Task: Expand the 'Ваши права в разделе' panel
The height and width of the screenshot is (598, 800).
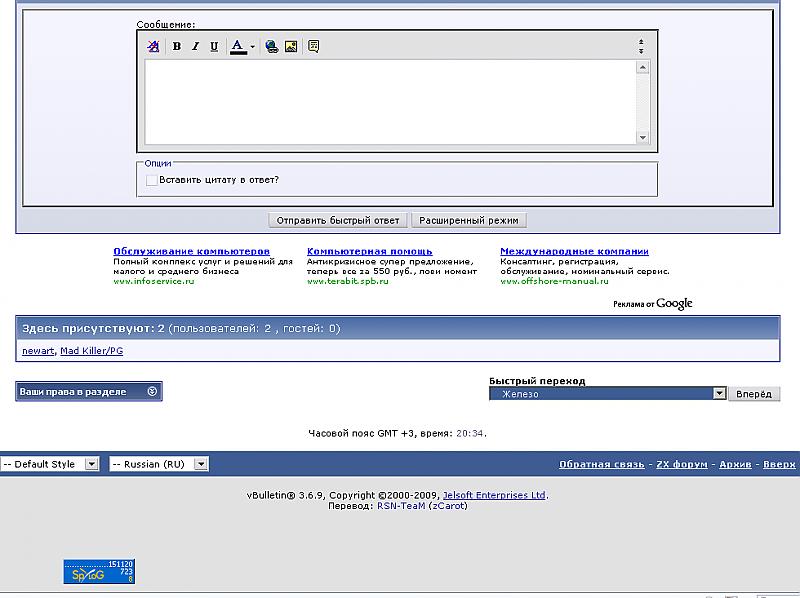Action: [x=152, y=392]
